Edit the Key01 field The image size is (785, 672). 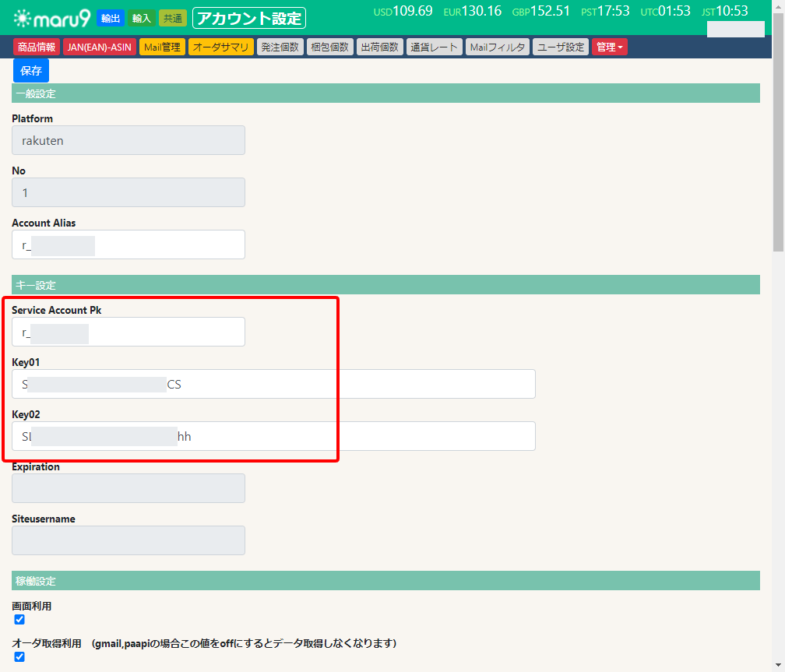coord(273,384)
